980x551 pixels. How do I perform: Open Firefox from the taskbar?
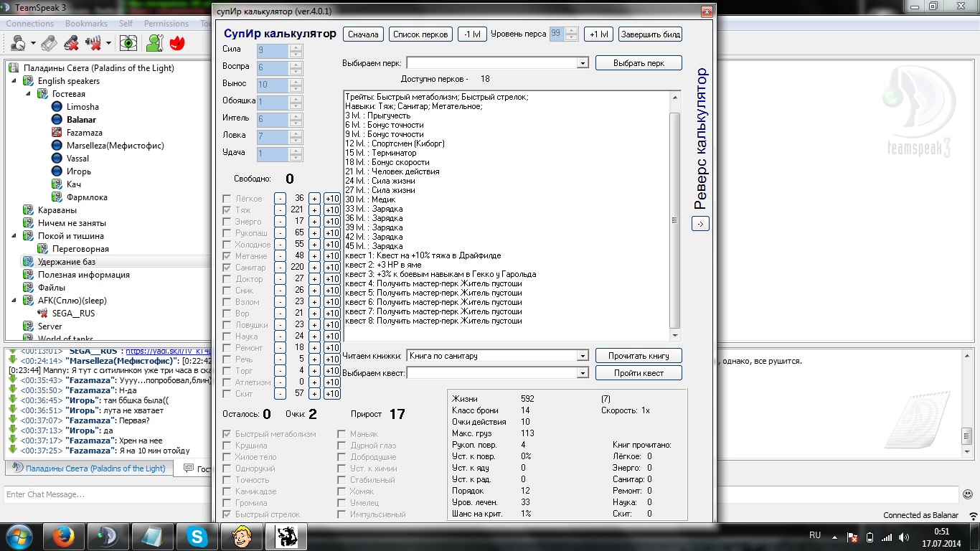[65, 536]
